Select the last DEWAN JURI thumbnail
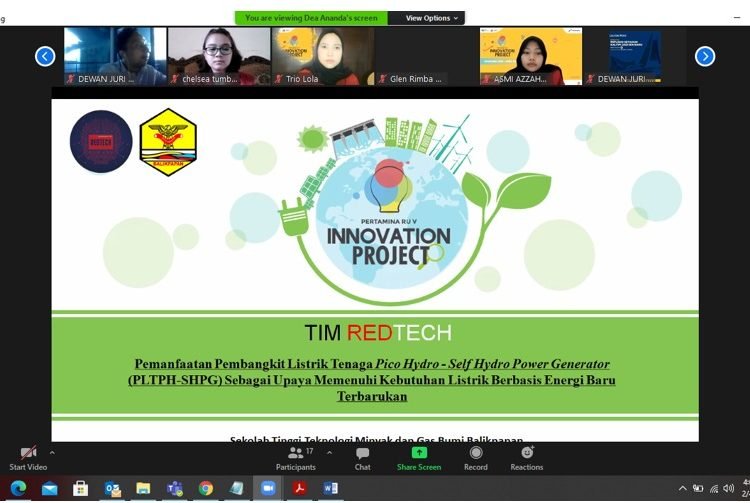Viewport: 750px width, 503px height. (x=635, y=56)
